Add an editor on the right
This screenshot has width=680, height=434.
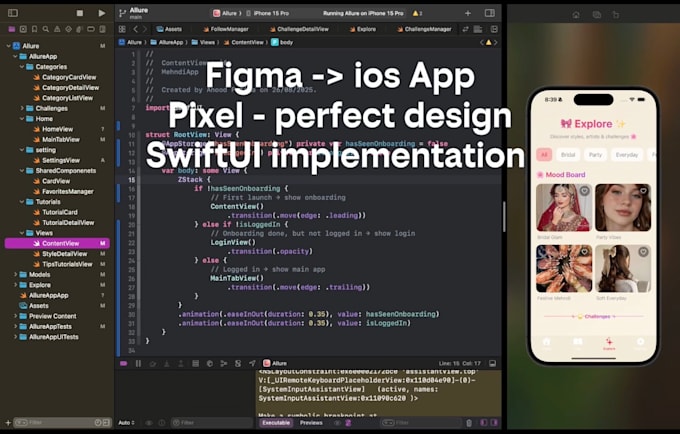494,29
